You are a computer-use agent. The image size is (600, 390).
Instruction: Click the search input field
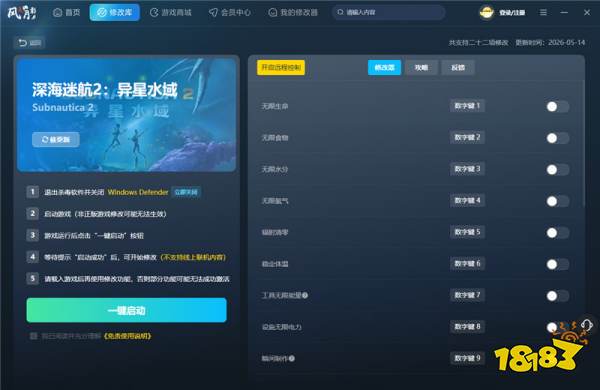point(388,13)
